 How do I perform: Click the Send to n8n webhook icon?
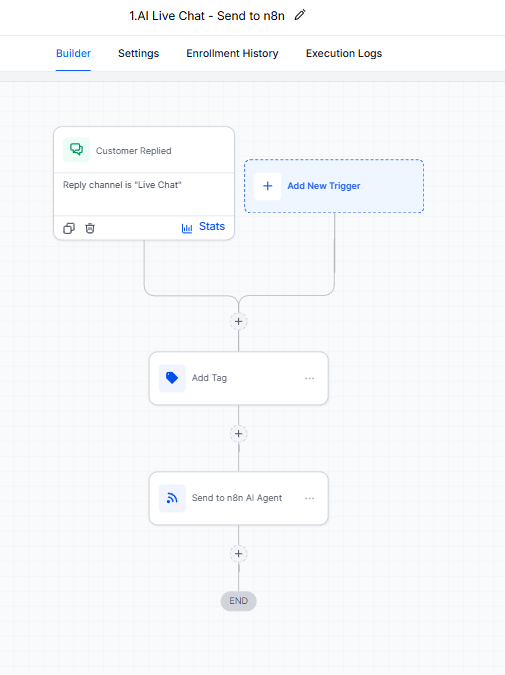coord(172,498)
